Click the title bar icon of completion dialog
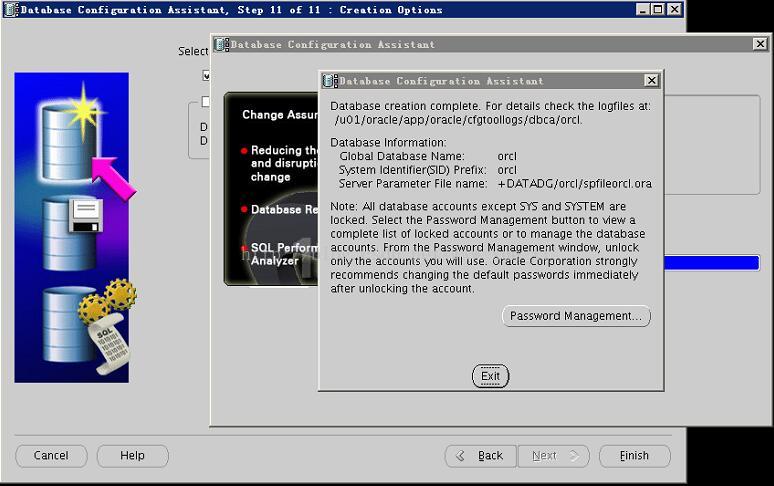 click(x=330, y=80)
